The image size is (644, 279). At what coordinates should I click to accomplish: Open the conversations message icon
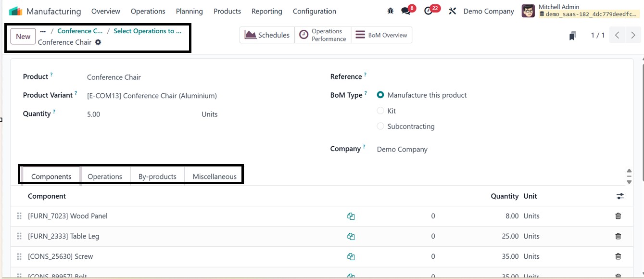tap(406, 11)
